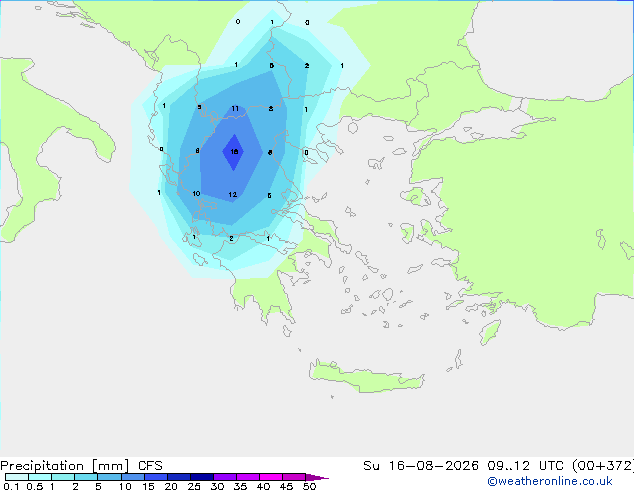Click the '45' legend tick label
Image resolution: width=634 pixels, height=490 pixels.
[x=286, y=486]
